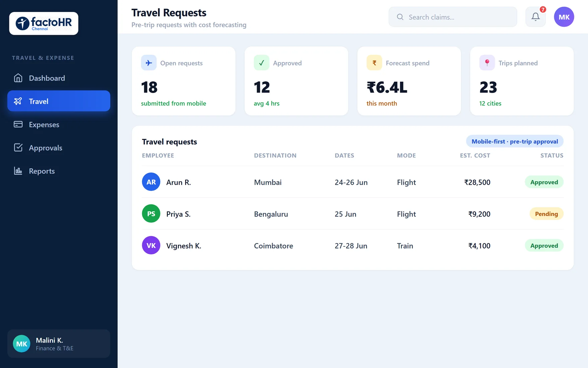Click the name Vignesh K.

point(184,246)
